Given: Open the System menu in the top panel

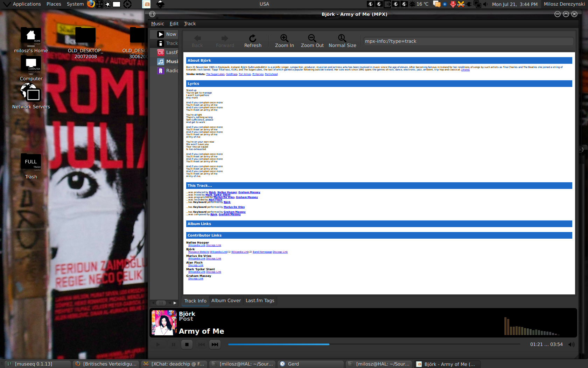Looking at the screenshot, I should click(x=75, y=4).
